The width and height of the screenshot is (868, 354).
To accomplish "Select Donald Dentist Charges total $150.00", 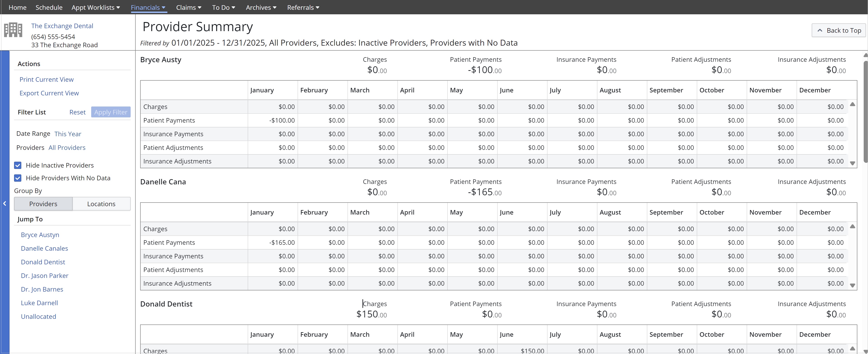I will (x=372, y=314).
